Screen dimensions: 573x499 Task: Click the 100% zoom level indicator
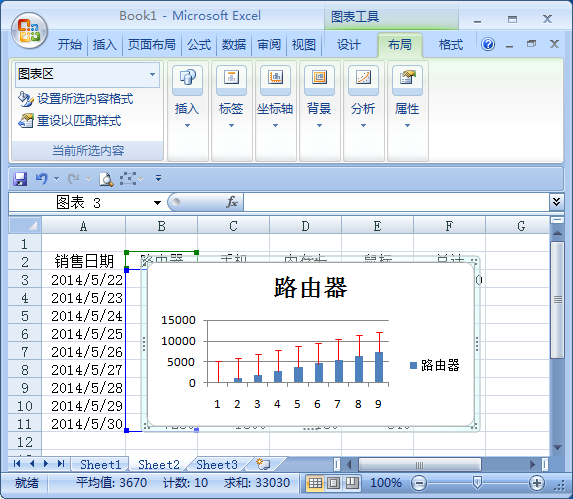pos(386,483)
